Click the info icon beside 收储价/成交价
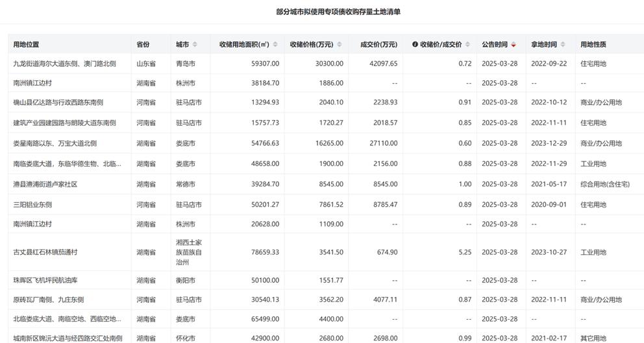The width and height of the screenshot is (644, 343). coord(415,45)
